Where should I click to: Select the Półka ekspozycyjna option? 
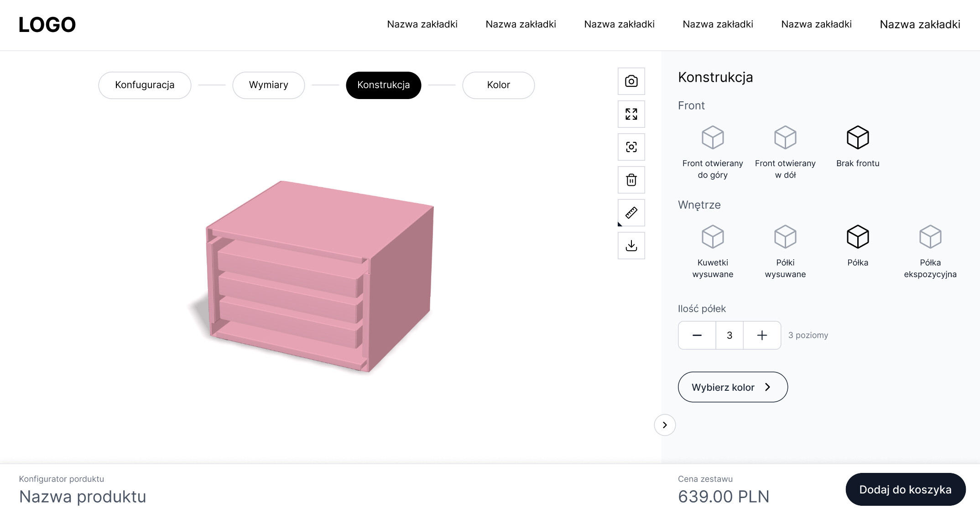930,236
